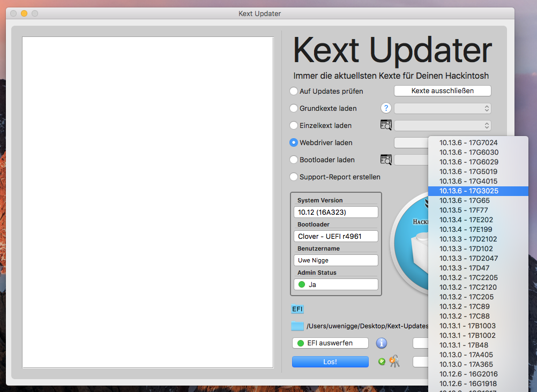Choose webdriver 10.13.0 - 17A405
Viewport: 537px width, 392px height.
(478, 355)
